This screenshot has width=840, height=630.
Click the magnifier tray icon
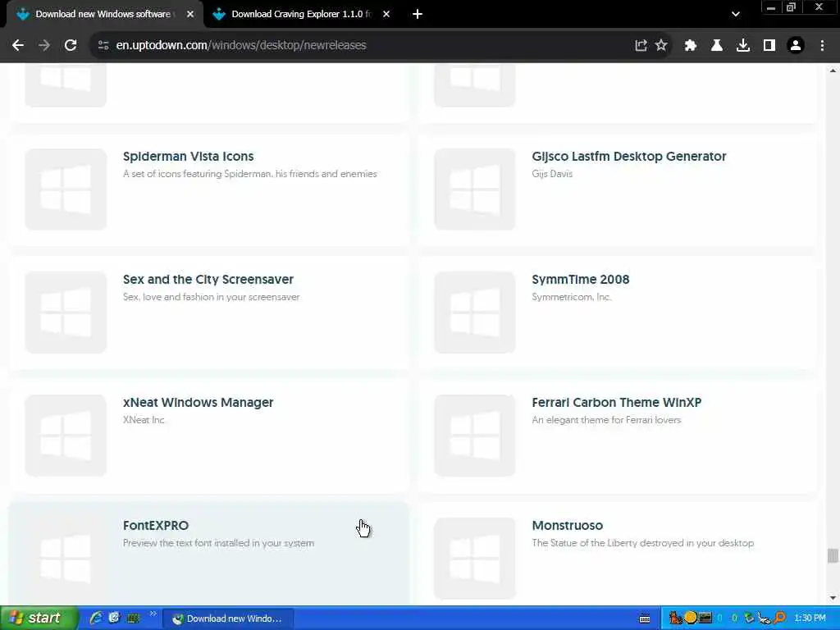coord(779,619)
